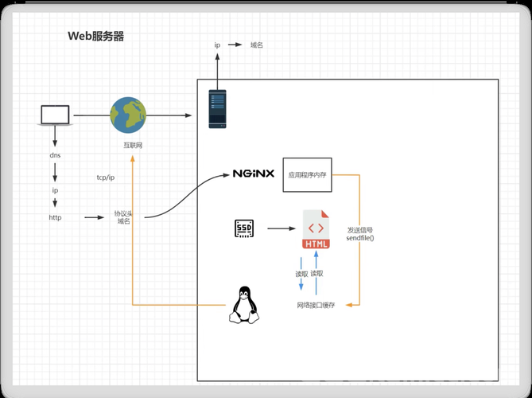Viewport: 532px width, 398px height.
Task: Click the ip label above the server
Action: coord(217,45)
